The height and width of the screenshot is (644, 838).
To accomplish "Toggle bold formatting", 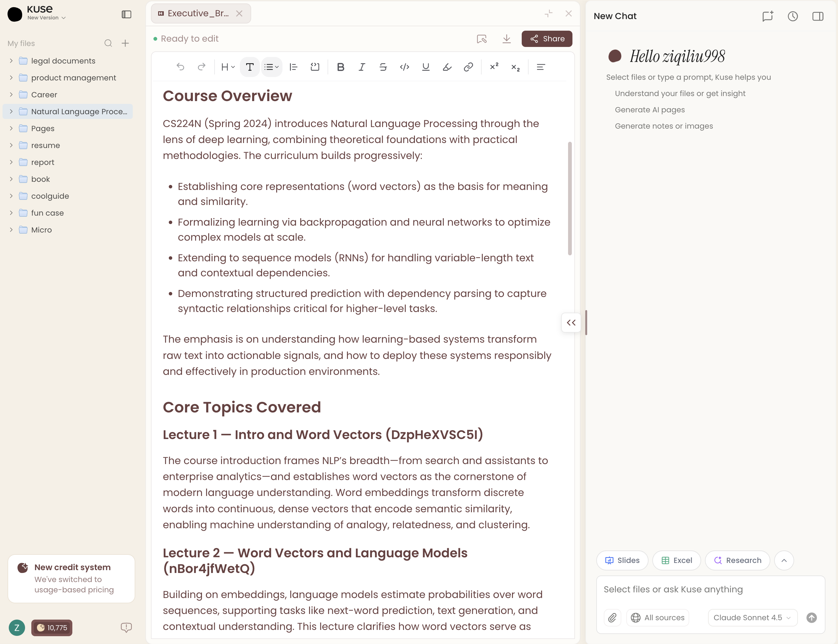I will pos(340,67).
